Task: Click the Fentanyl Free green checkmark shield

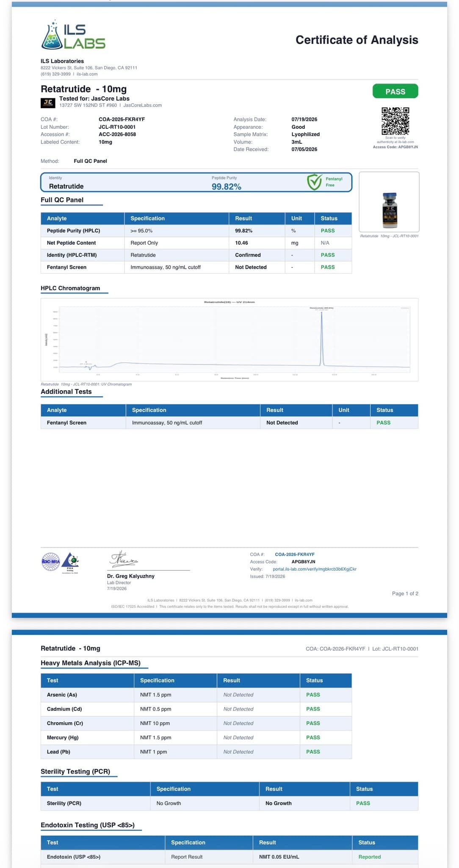Action: click(x=314, y=182)
